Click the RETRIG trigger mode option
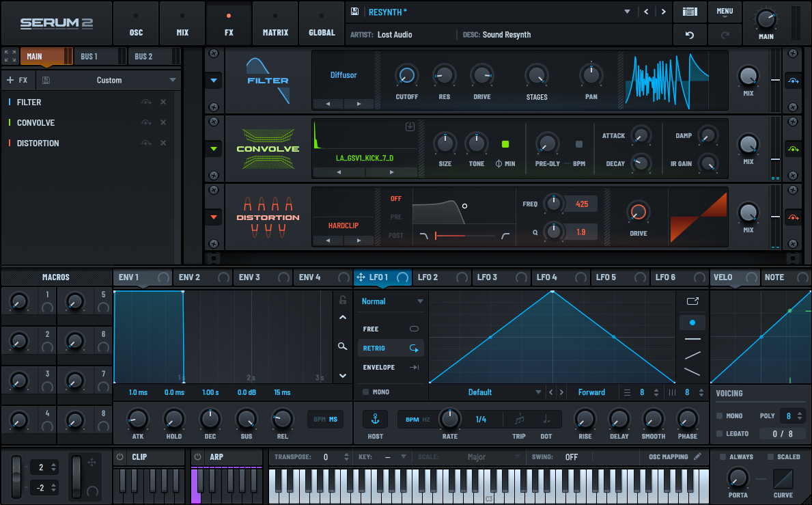The height and width of the screenshot is (505, 812). tap(391, 348)
